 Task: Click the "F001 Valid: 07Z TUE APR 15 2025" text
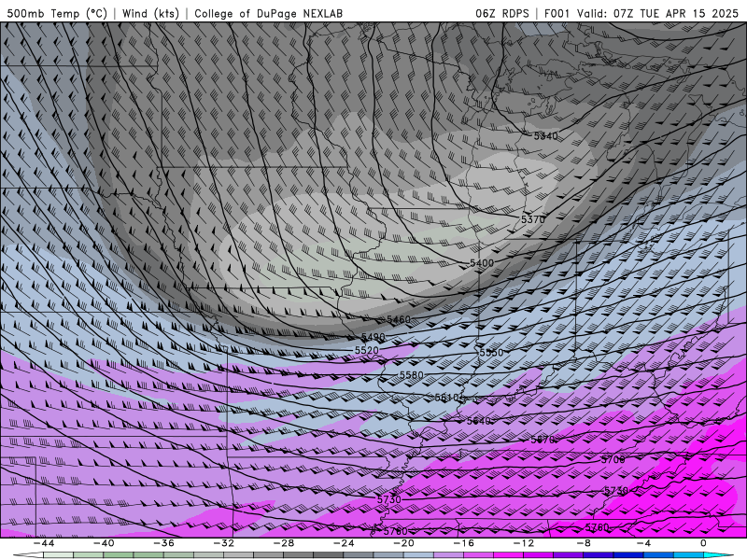(x=641, y=13)
